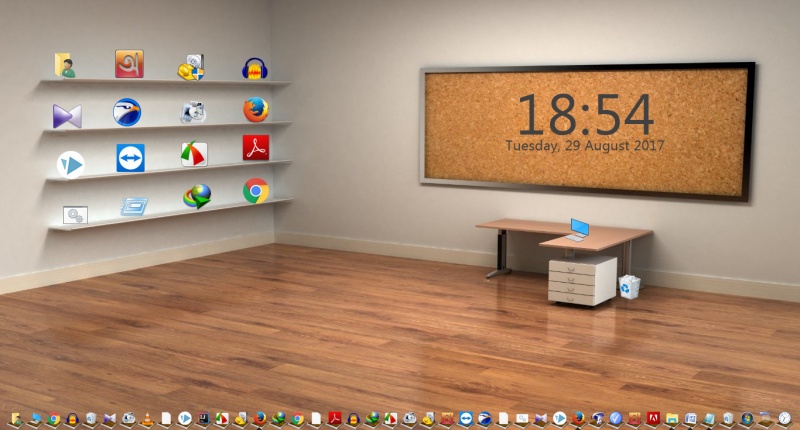Click the 18:54 clock on the corkboard
This screenshot has width=800, height=430.
(x=585, y=114)
